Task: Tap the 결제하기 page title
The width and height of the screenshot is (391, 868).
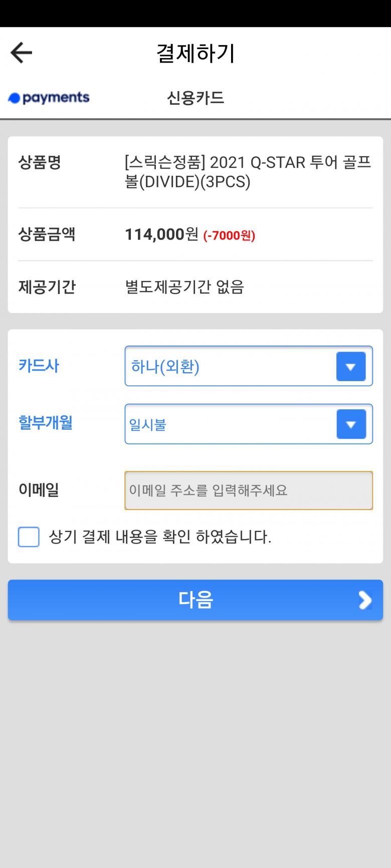Action: pyautogui.click(x=195, y=53)
